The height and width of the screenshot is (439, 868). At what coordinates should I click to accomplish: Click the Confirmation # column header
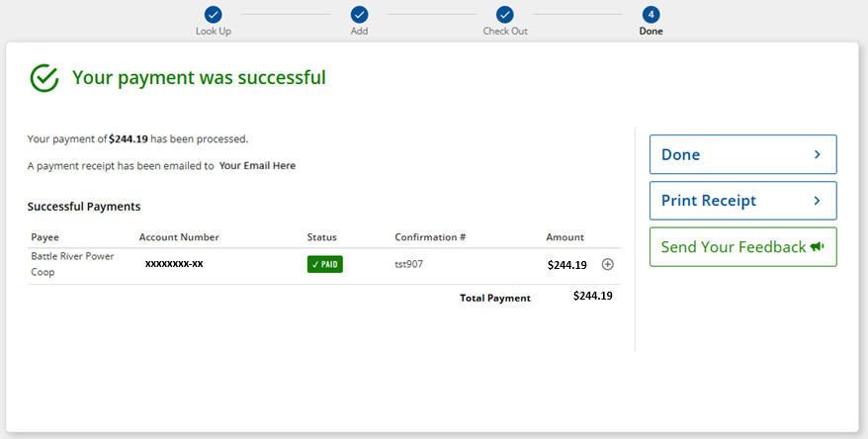click(430, 237)
